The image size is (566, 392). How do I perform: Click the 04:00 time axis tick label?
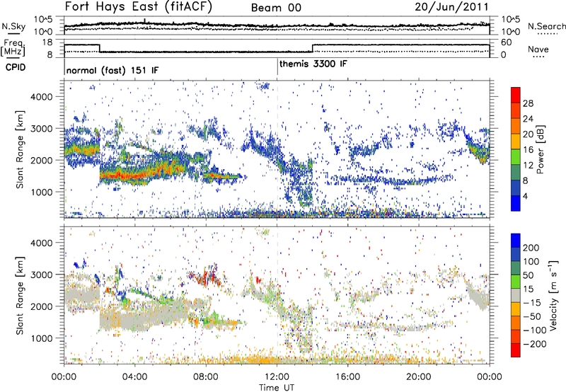(x=134, y=377)
